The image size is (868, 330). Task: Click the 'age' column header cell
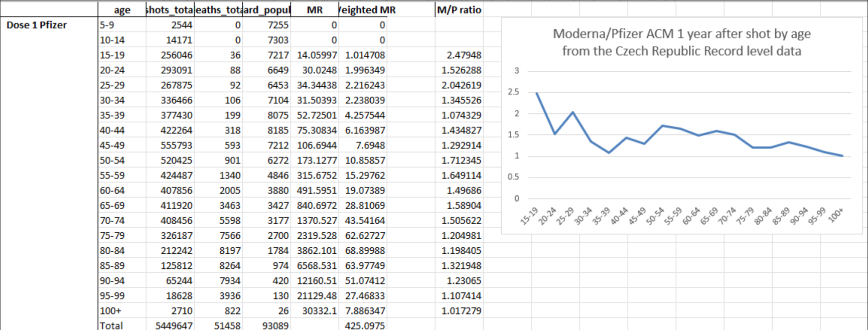tap(122, 10)
